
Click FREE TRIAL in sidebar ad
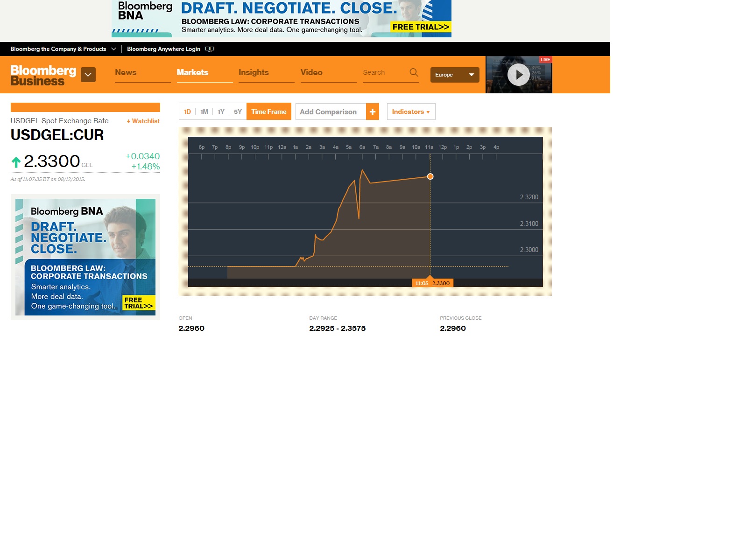point(139,303)
